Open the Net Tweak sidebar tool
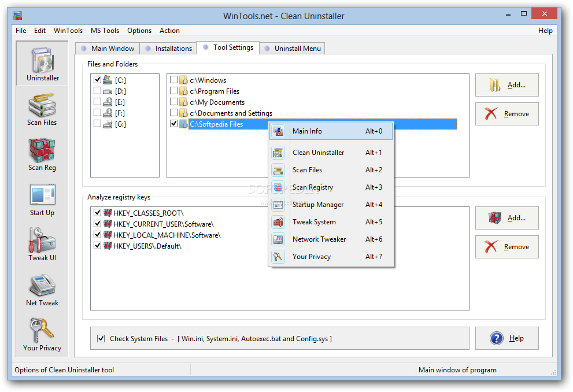The width and height of the screenshot is (573, 392). 42,290
